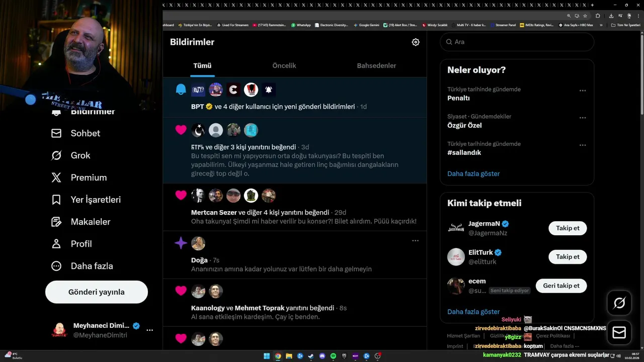Viewport: 644px width, 362px height.
Task: Open Çerez Politikası link
Action: click(x=553, y=336)
